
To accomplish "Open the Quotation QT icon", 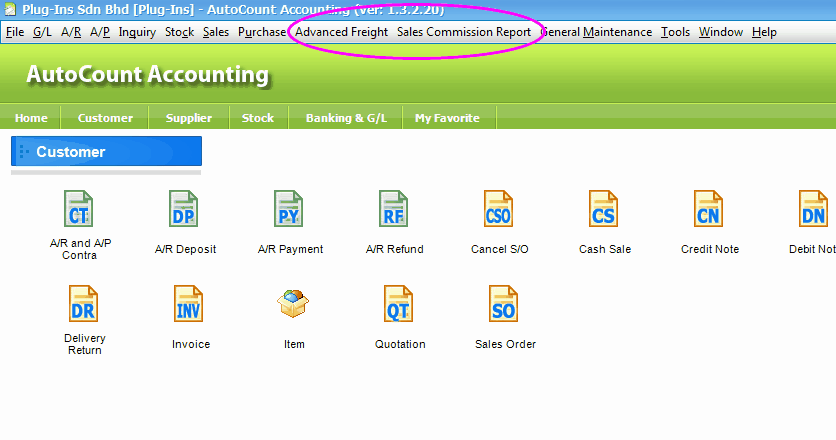I will tap(399, 304).
